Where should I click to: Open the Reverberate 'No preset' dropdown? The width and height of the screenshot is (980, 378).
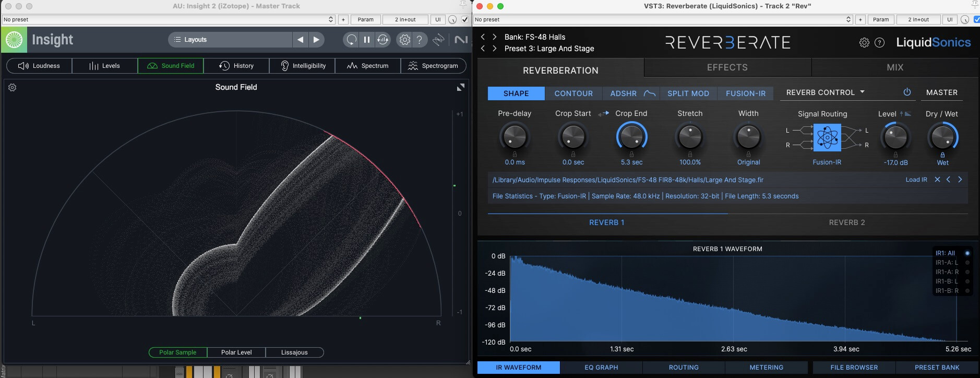(x=664, y=20)
